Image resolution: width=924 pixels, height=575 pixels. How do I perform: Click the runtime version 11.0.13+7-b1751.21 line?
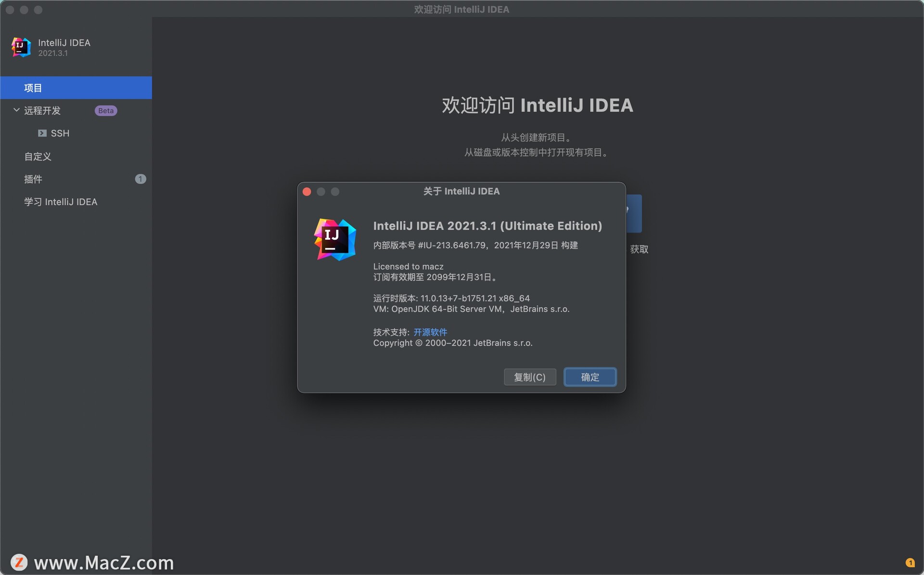[451, 298]
